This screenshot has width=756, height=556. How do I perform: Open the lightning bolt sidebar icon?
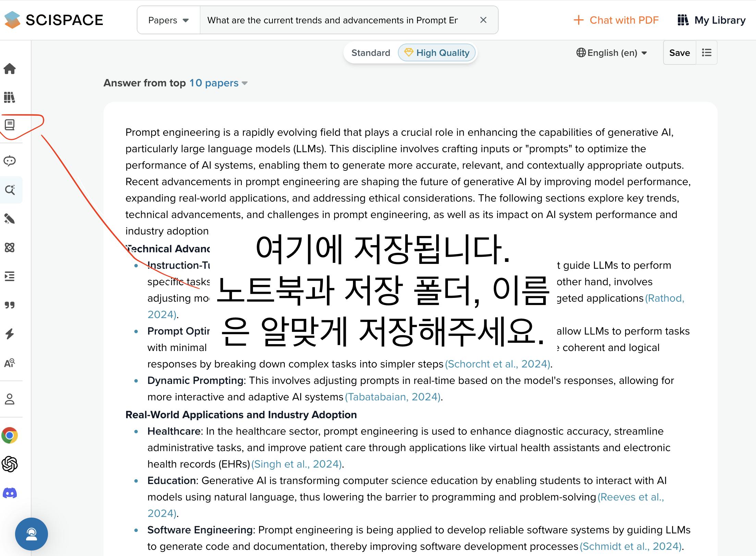click(10, 334)
